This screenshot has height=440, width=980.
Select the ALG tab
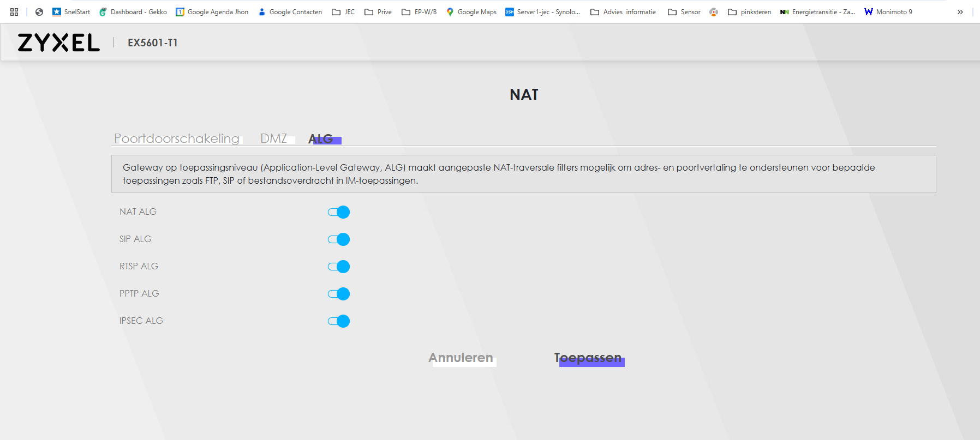click(x=321, y=139)
